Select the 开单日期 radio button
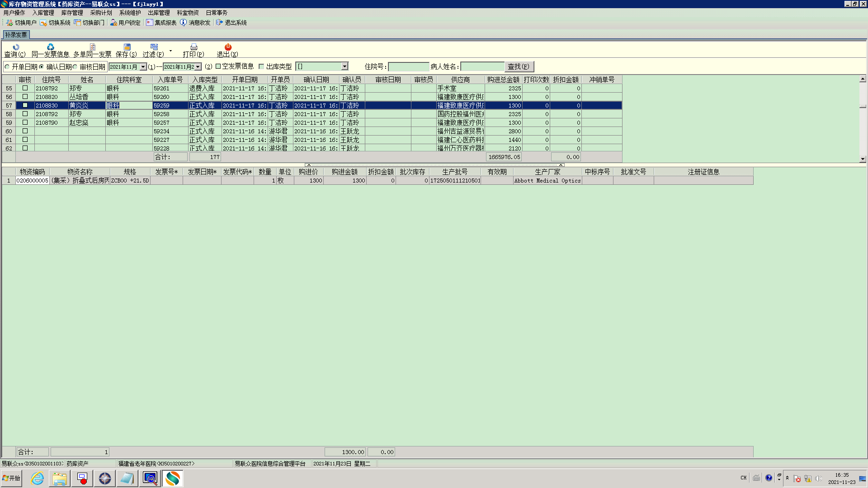Image resolution: width=868 pixels, height=488 pixels. pos(7,67)
